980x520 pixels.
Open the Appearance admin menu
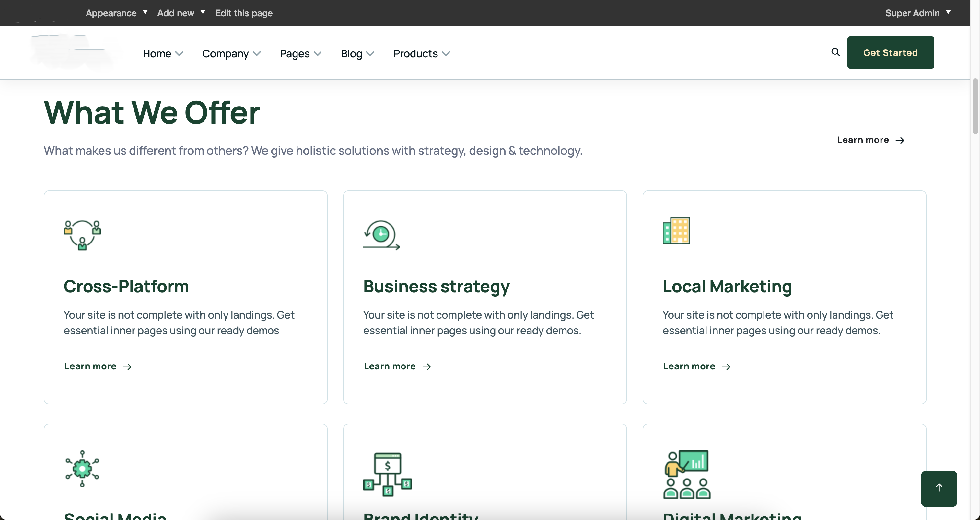pyautogui.click(x=116, y=13)
